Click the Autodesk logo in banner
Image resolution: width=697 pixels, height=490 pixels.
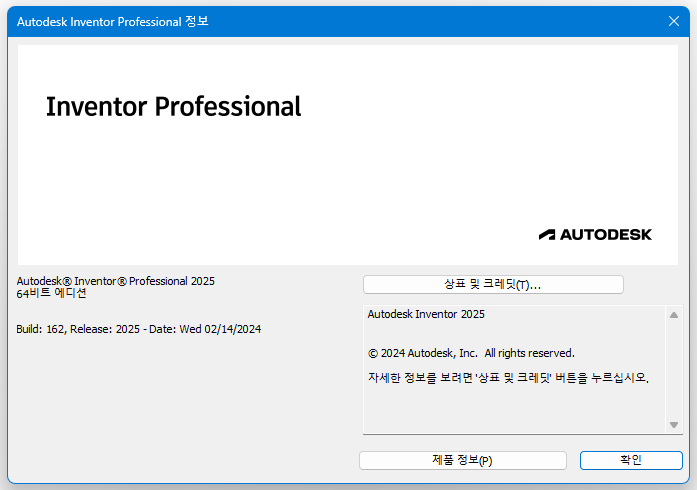pos(595,235)
